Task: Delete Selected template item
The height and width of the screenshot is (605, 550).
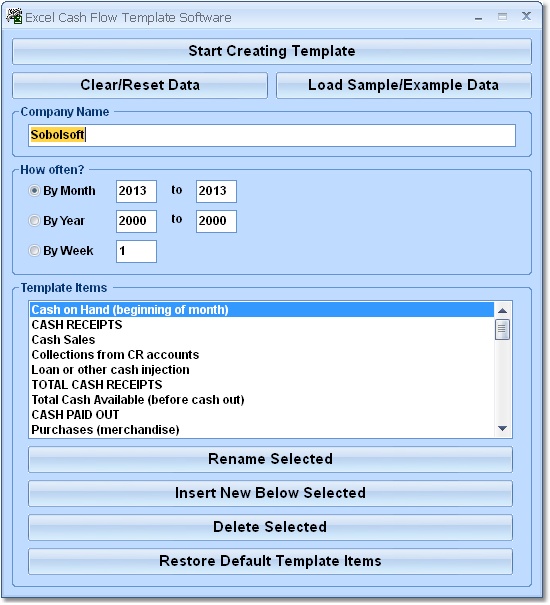Action: (x=270, y=527)
